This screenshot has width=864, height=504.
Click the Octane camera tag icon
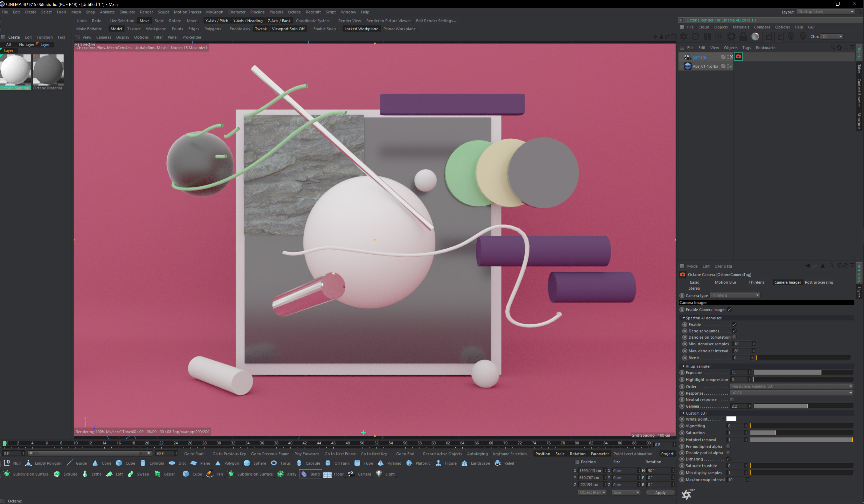739,57
